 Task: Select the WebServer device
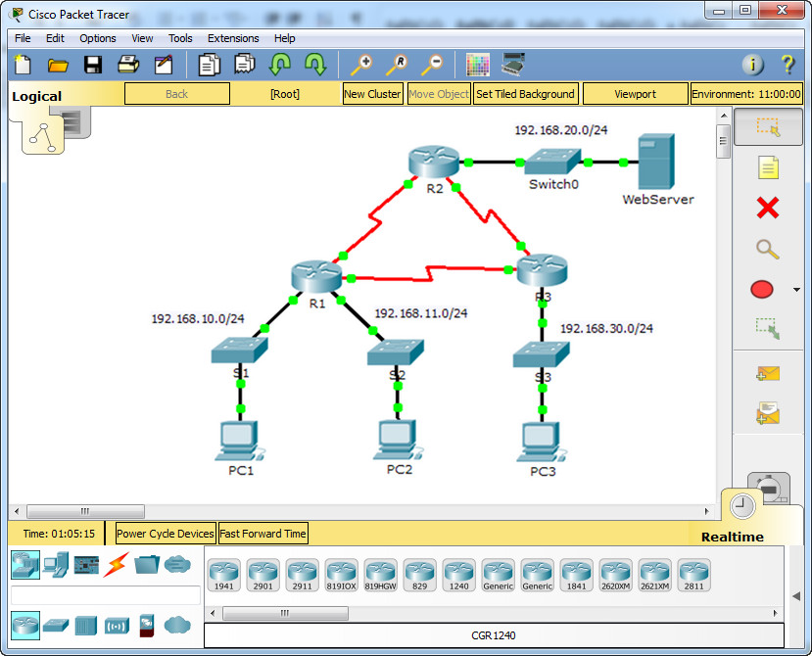pyautogui.click(x=656, y=161)
